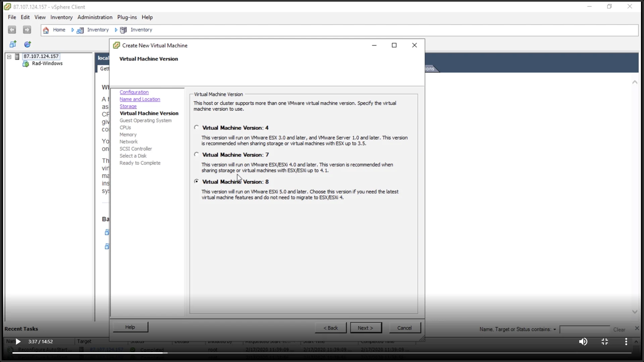Image resolution: width=644 pixels, height=362 pixels.
Task: Open the View menu
Action: point(40,17)
